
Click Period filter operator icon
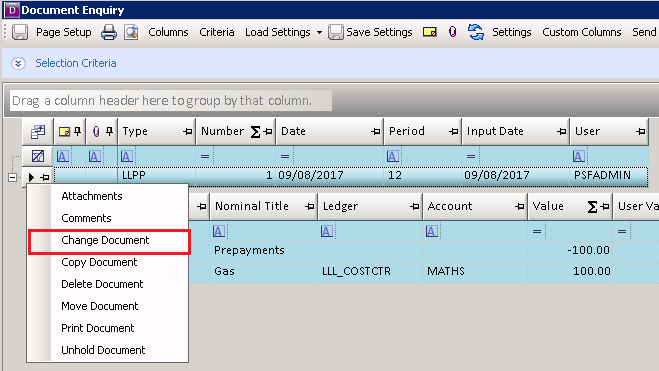393,156
